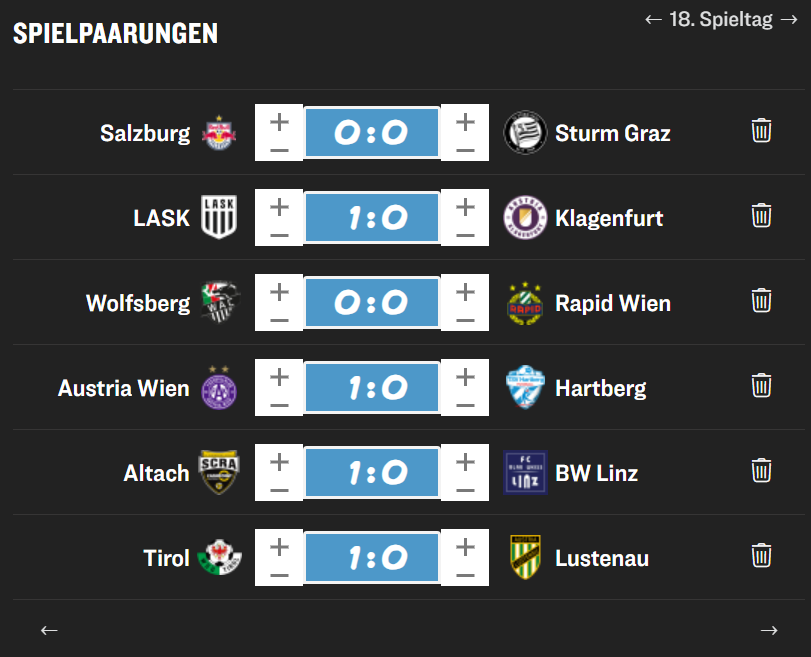Screen dimensions: 811x657
Task: Click the Rapid Wien club crest
Action: pos(525,303)
